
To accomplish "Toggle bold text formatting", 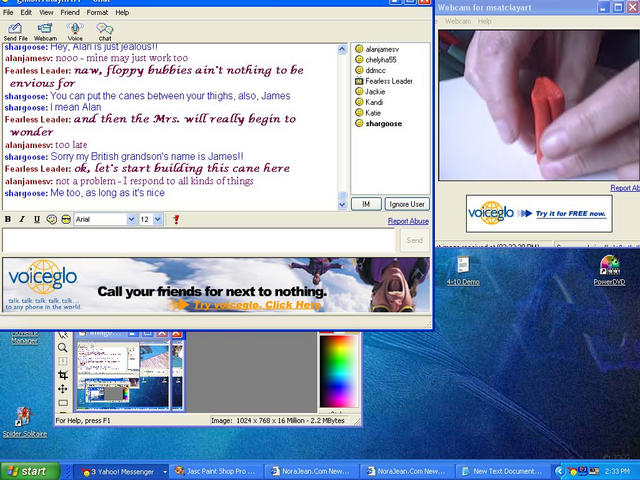I will [x=8, y=220].
